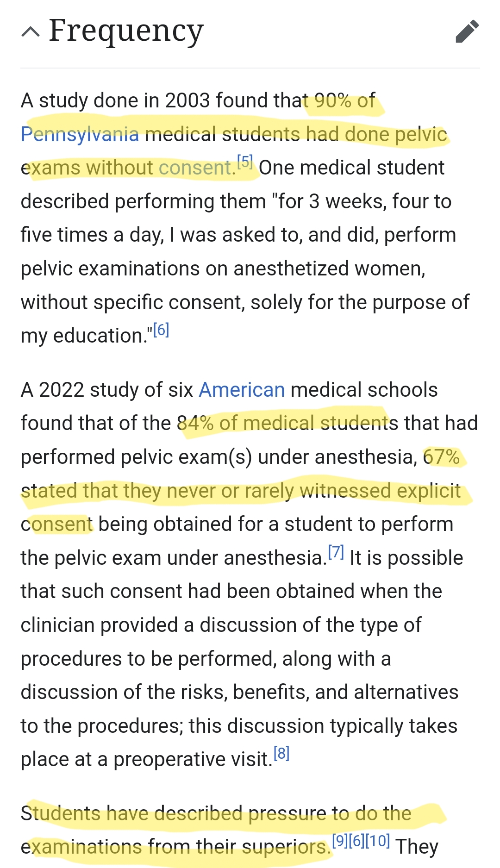Open citation reference [10]
500x868 pixels.
pos(378,841)
